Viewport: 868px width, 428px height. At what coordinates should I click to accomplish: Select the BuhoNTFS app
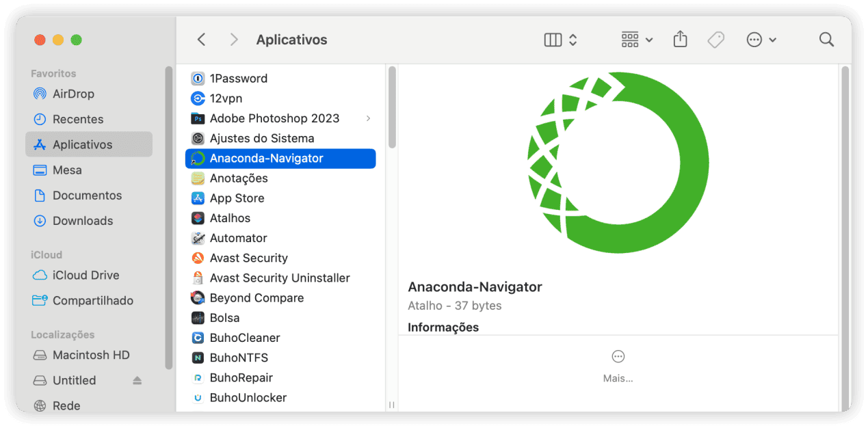pyautogui.click(x=280, y=358)
